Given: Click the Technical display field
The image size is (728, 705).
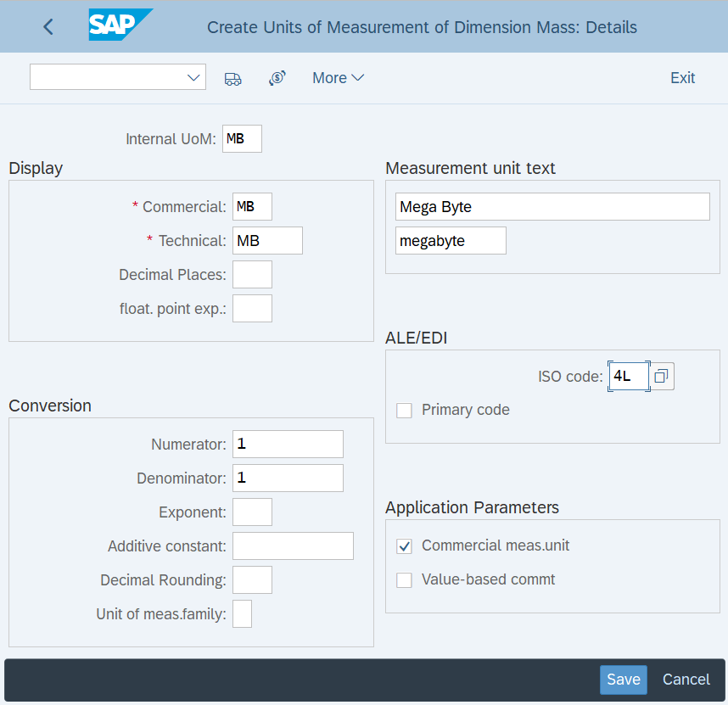Looking at the screenshot, I should pyautogui.click(x=267, y=240).
